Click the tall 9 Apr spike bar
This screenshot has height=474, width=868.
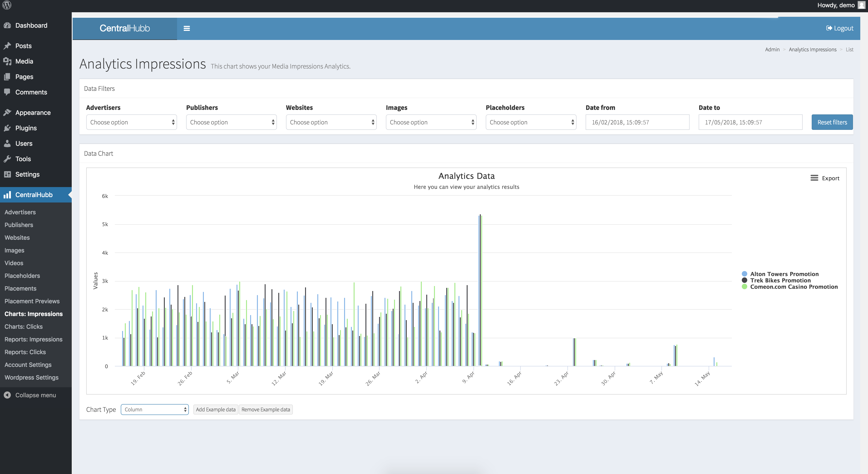coord(480,290)
